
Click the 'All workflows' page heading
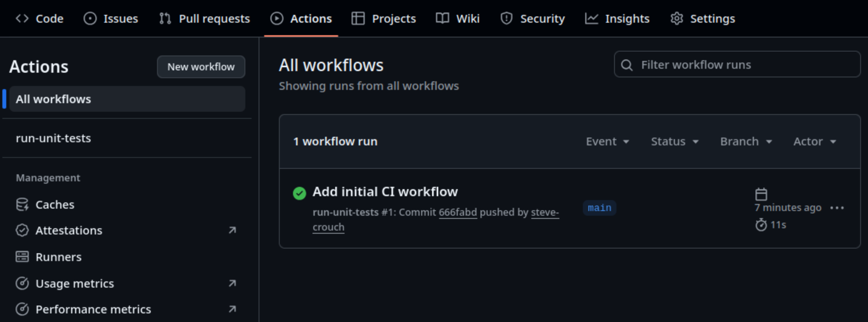331,65
